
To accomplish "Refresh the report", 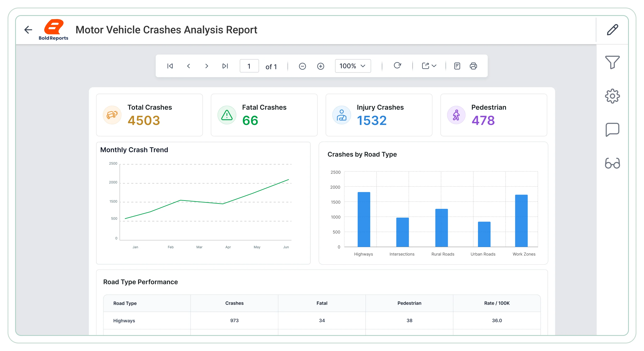I will (x=397, y=65).
